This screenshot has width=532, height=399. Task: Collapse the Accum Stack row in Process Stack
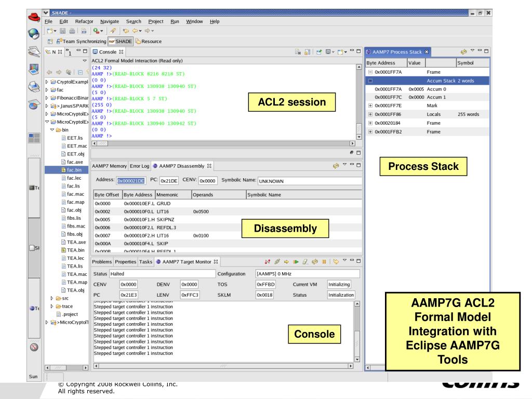tap(370, 81)
